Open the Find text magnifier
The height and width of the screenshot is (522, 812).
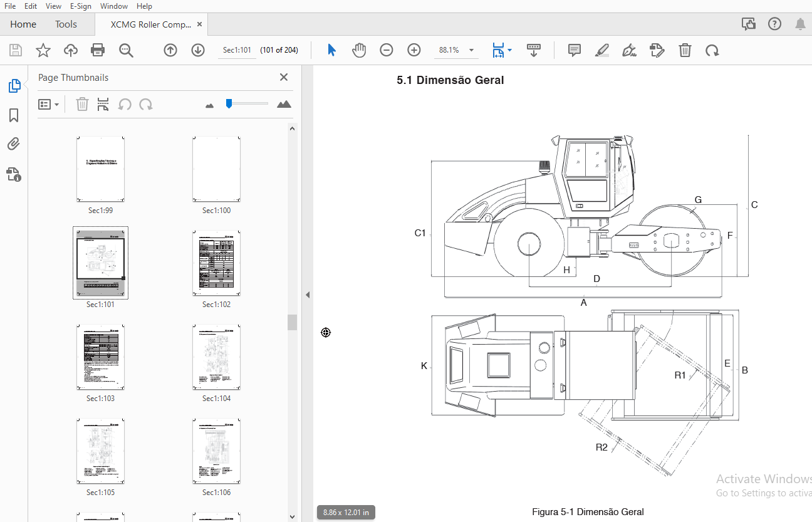(126, 50)
